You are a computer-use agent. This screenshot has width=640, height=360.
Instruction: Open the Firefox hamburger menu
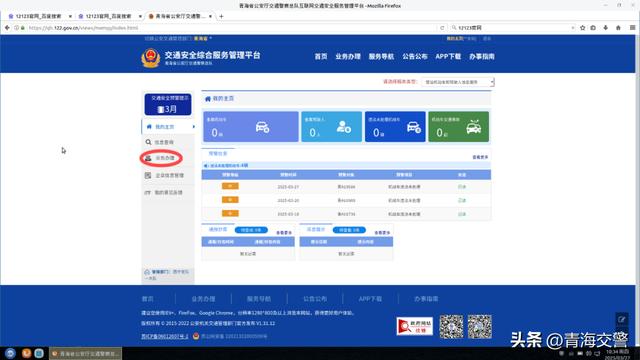[632, 28]
